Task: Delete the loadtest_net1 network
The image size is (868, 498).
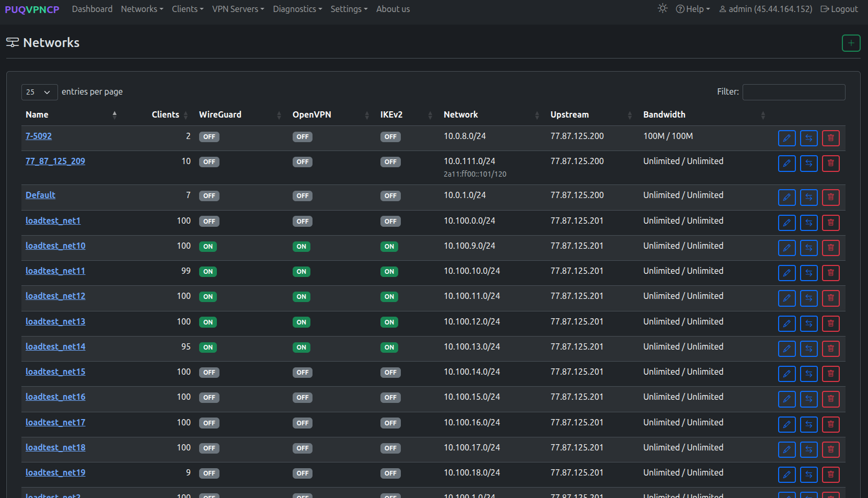Action: (x=830, y=223)
